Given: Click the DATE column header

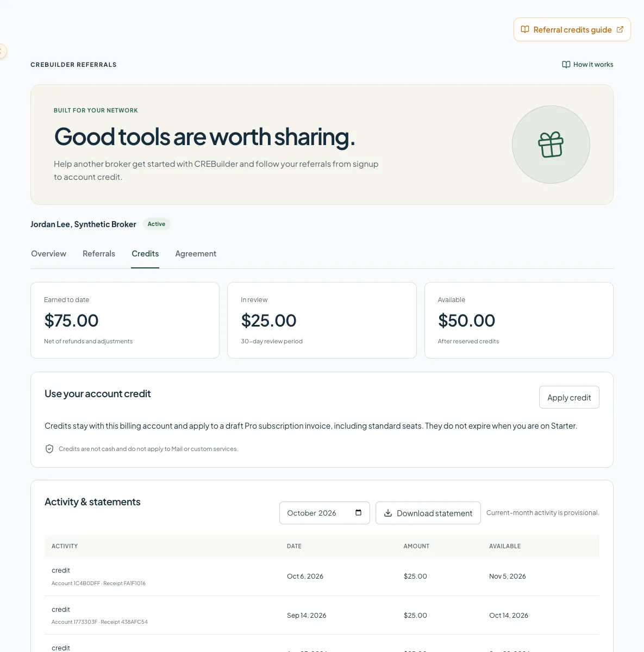Looking at the screenshot, I should coord(294,546).
